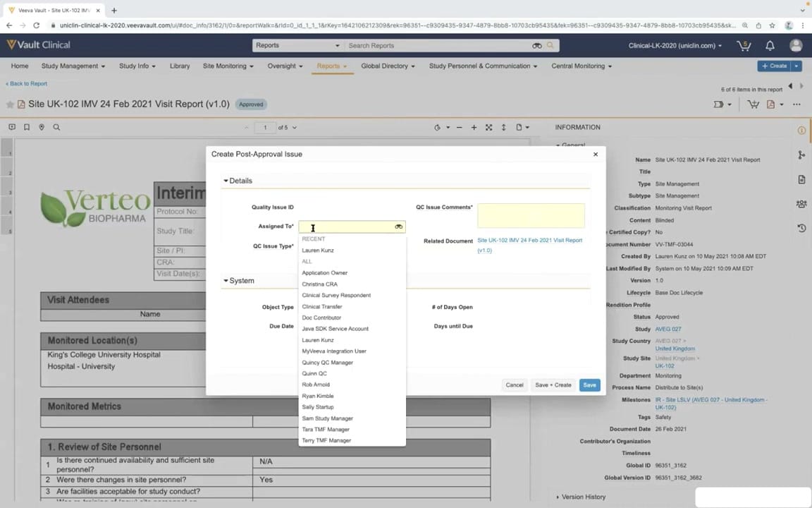Click the fit height arrow icon
812x508 pixels.
tap(503, 127)
